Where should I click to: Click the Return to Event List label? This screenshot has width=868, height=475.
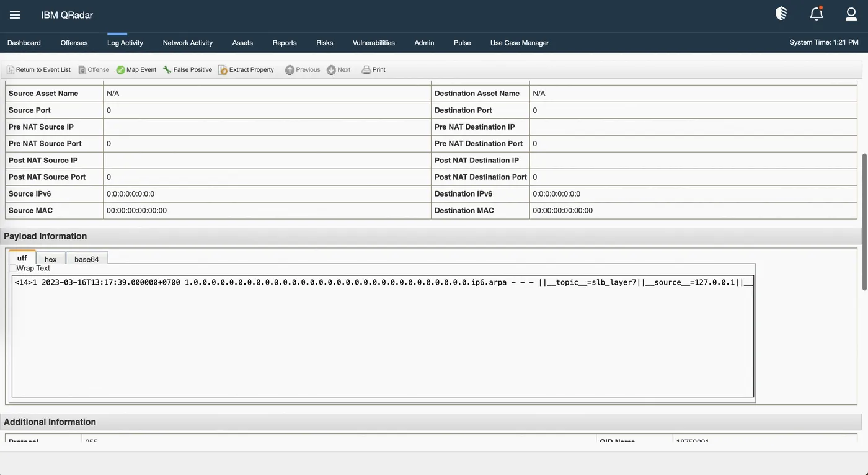(x=43, y=70)
